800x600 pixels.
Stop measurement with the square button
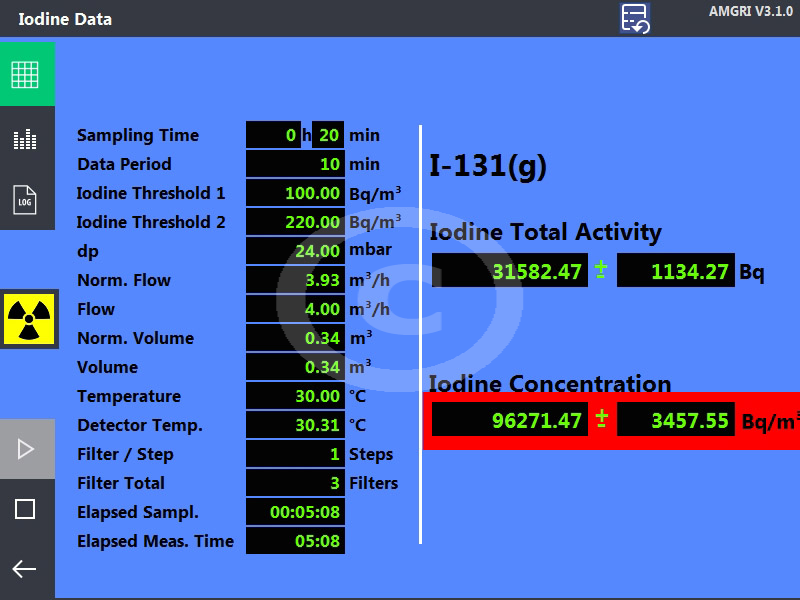click(27, 509)
